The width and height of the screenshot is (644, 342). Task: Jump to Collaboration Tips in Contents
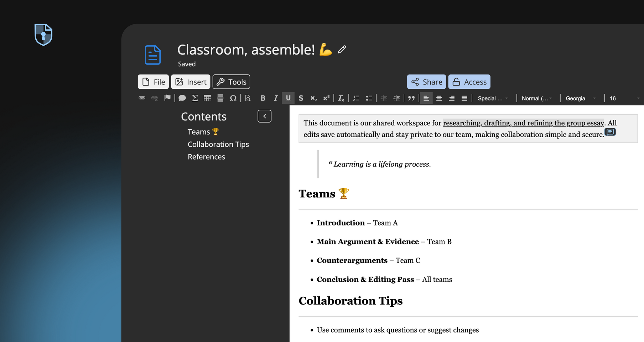[x=218, y=144]
